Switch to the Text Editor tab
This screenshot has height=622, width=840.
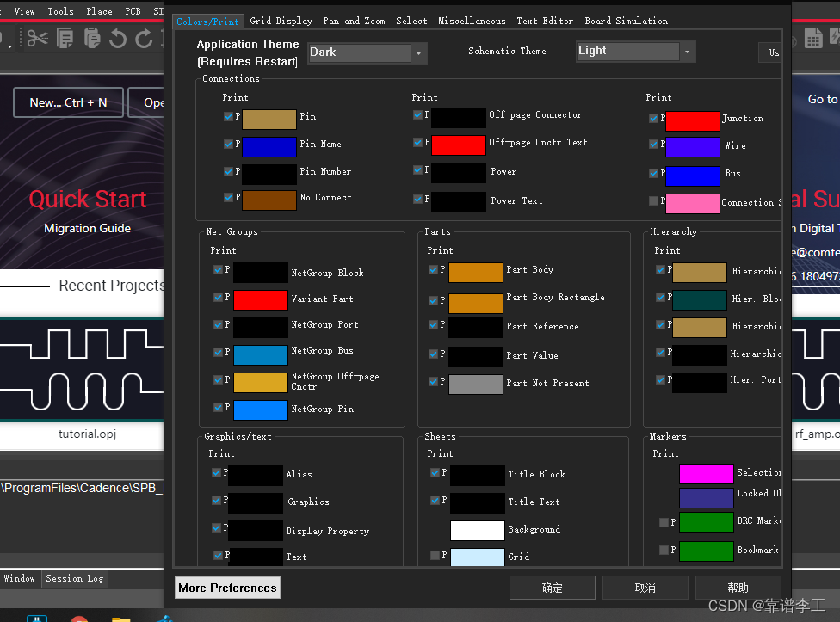tap(545, 21)
